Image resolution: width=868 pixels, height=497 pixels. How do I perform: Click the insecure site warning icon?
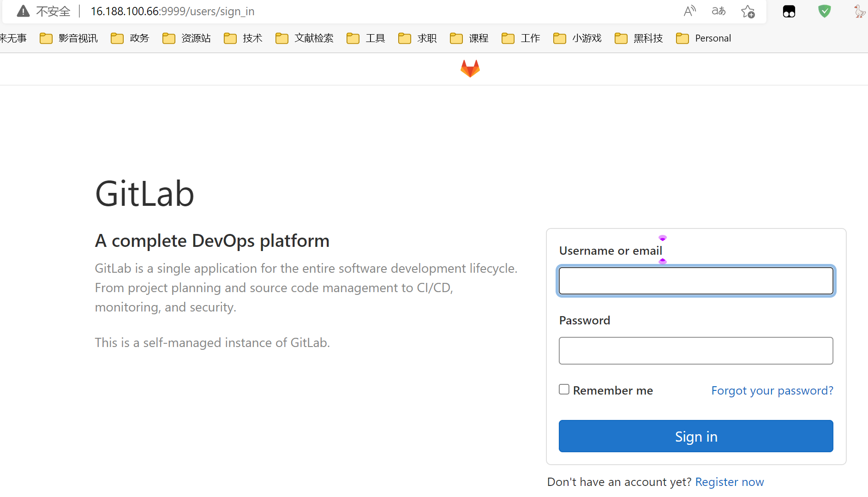pyautogui.click(x=23, y=11)
